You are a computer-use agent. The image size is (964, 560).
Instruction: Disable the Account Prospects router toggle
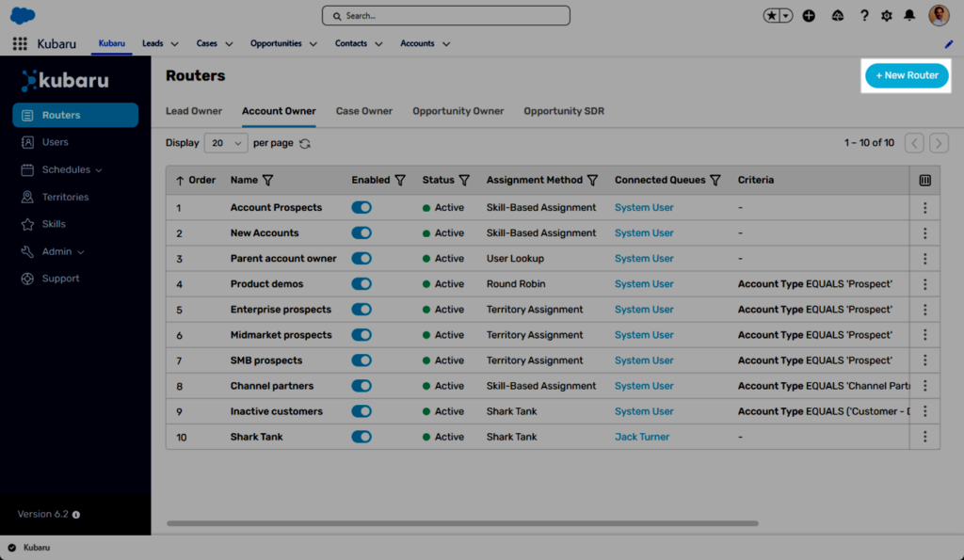pyautogui.click(x=361, y=208)
